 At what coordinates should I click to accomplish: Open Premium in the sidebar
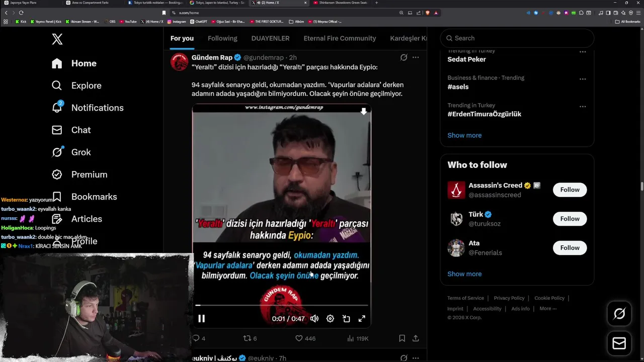point(79,174)
